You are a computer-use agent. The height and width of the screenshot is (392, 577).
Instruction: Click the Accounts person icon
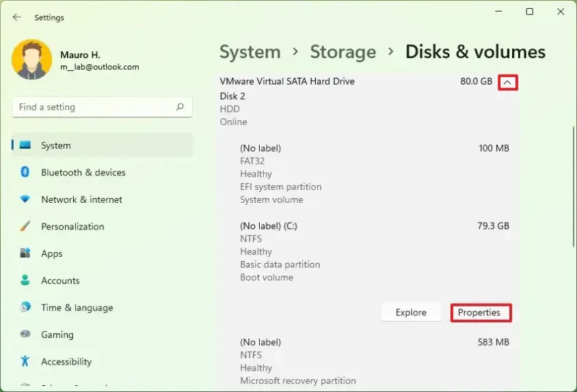coord(25,280)
